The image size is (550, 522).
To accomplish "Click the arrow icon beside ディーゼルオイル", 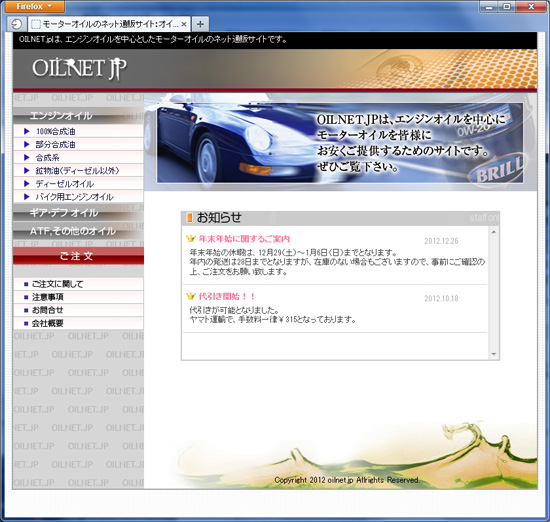I will pyautogui.click(x=26, y=184).
